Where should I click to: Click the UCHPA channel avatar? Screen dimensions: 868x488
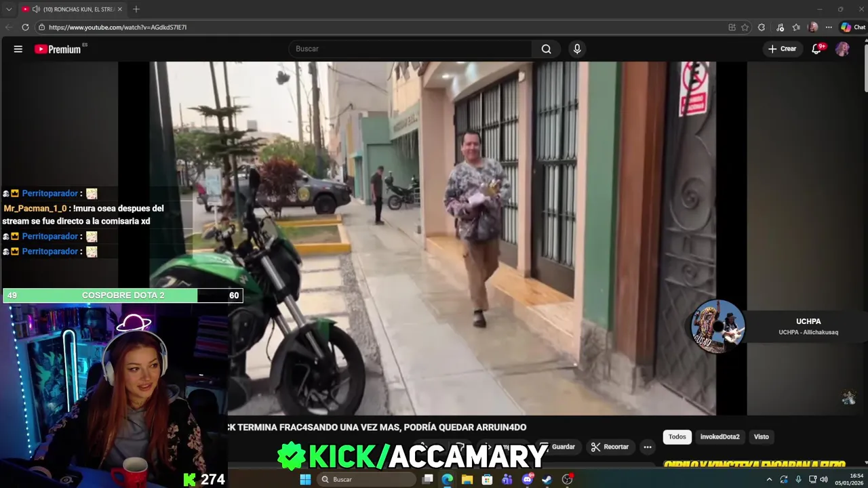tap(717, 326)
